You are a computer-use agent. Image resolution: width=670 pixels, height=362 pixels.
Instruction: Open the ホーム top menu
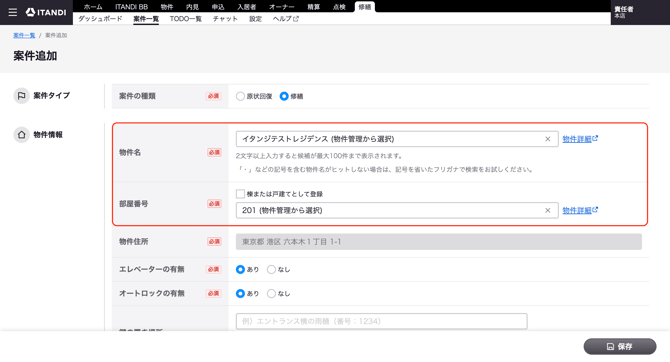[x=93, y=7]
